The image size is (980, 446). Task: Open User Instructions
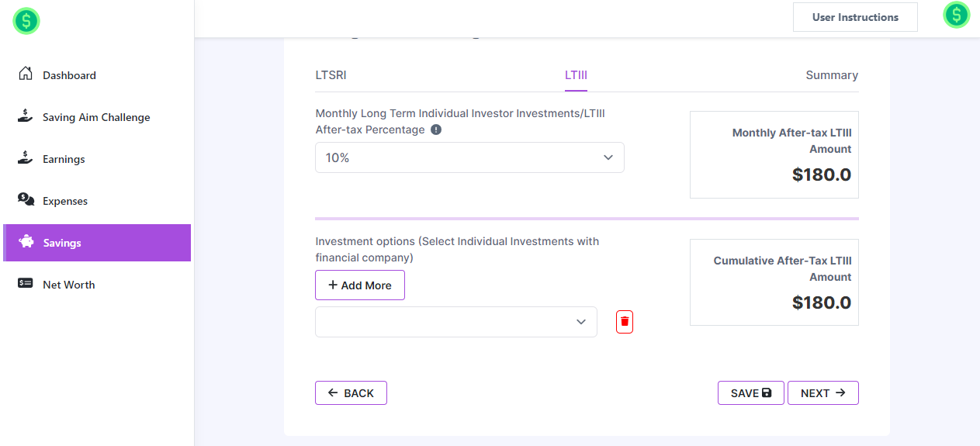(855, 17)
